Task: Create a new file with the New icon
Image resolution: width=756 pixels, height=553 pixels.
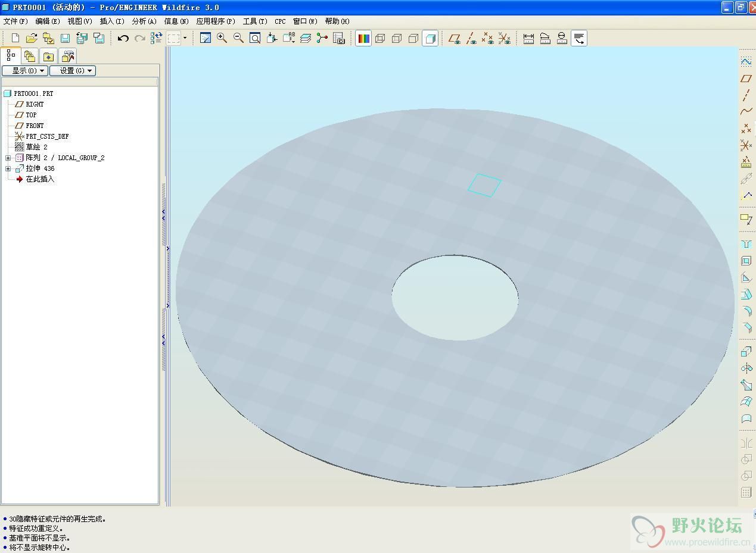Action: pyautogui.click(x=15, y=38)
